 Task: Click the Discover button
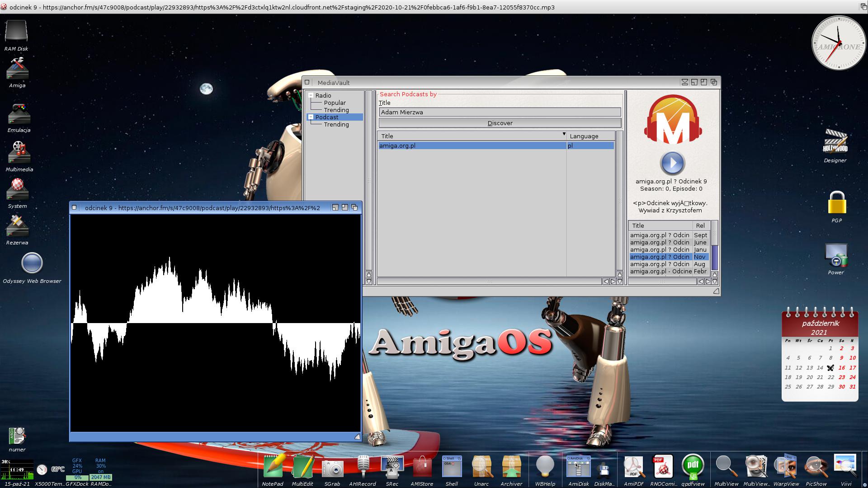pos(500,123)
